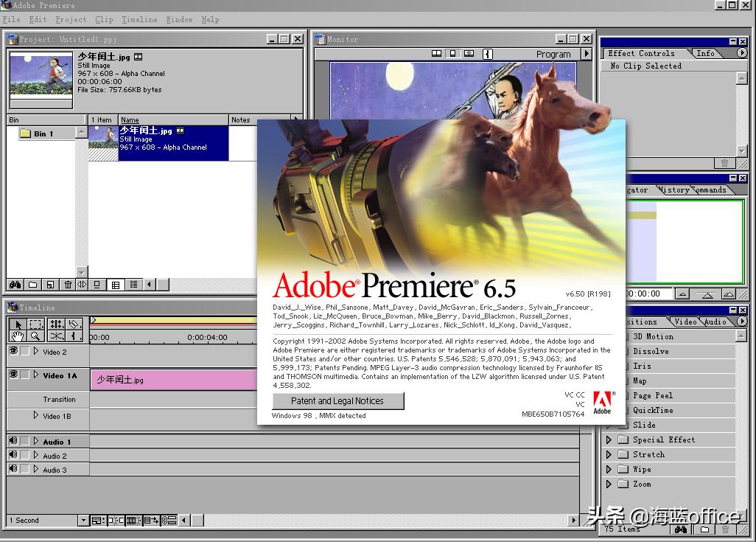Select the Rolling Edit tool in Timeline
Image resolution: width=756 pixels, height=542 pixels.
[x=57, y=324]
